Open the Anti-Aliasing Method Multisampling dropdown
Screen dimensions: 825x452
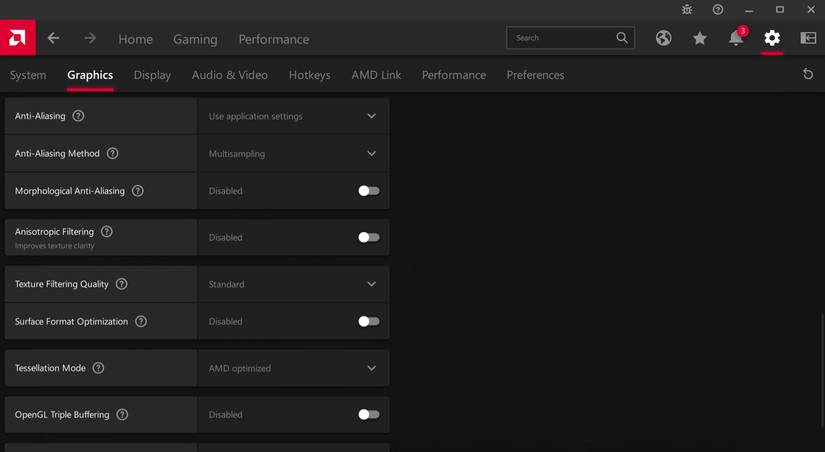(x=293, y=153)
